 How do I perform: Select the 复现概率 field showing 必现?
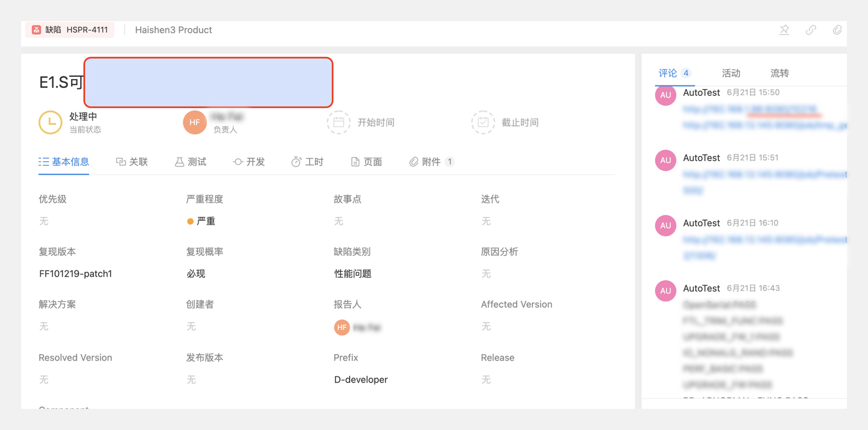pos(196,274)
